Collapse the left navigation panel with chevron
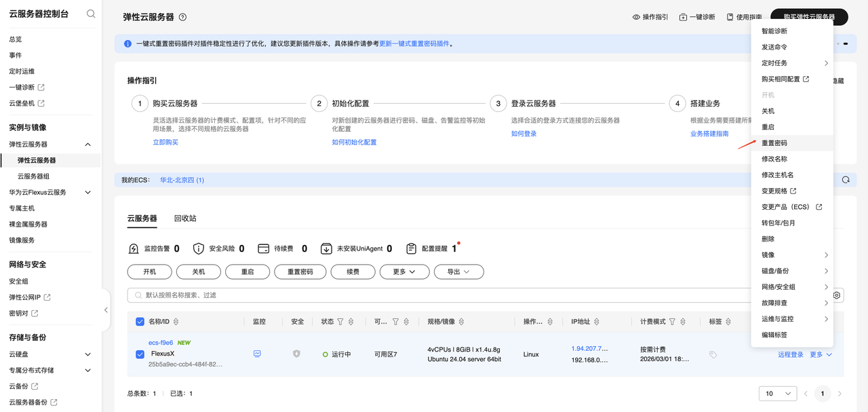The width and height of the screenshot is (868, 412). [106, 309]
